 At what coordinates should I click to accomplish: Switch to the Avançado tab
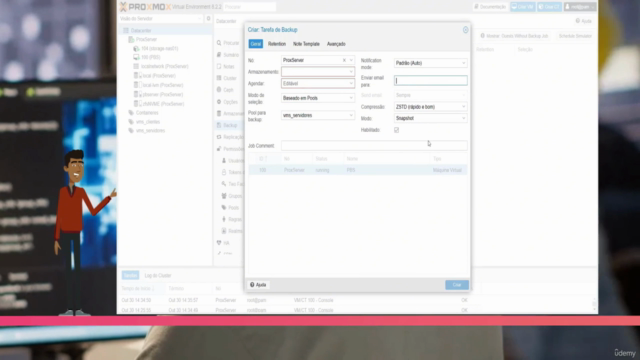pos(336,44)
